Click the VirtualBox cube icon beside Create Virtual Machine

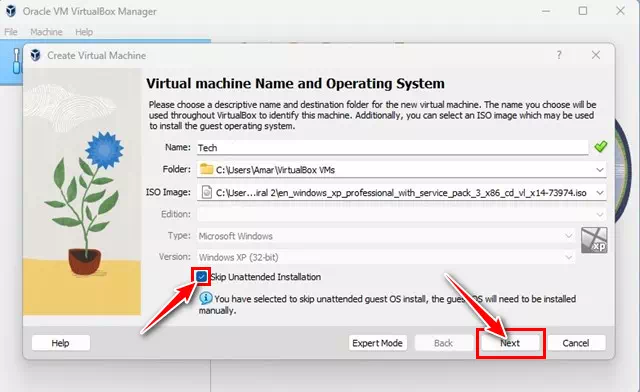coord(36,55)
